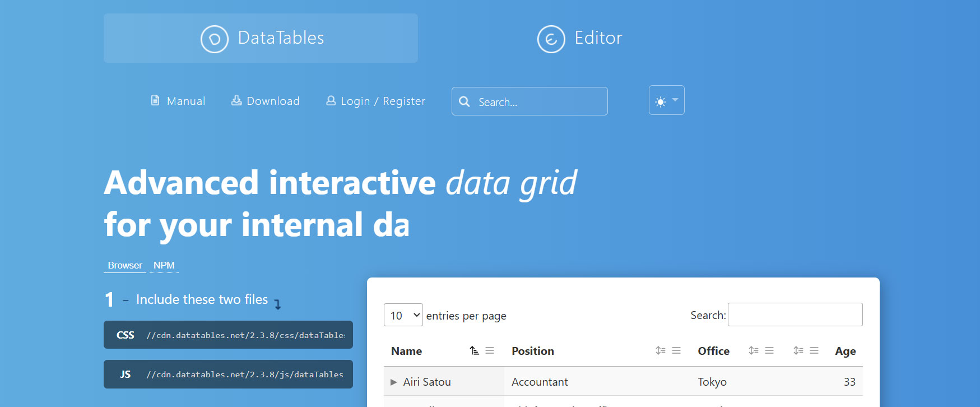Go to the Download page

pyautogui.click(x=266, y=101)
